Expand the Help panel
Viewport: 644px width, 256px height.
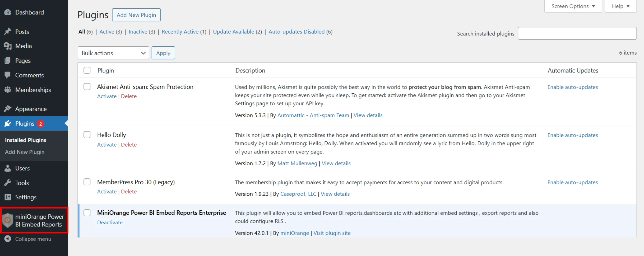(621, 6)
